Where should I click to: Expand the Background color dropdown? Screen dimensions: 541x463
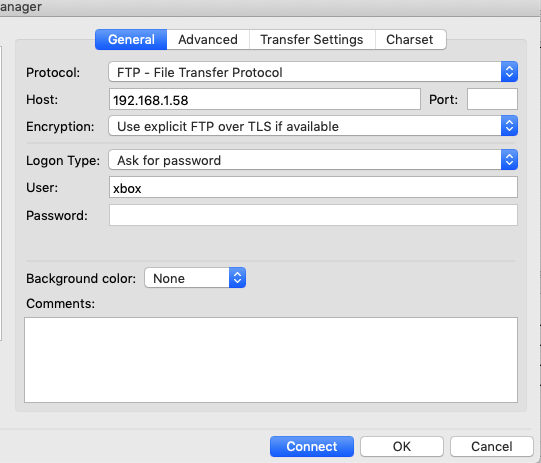[237, 278]
